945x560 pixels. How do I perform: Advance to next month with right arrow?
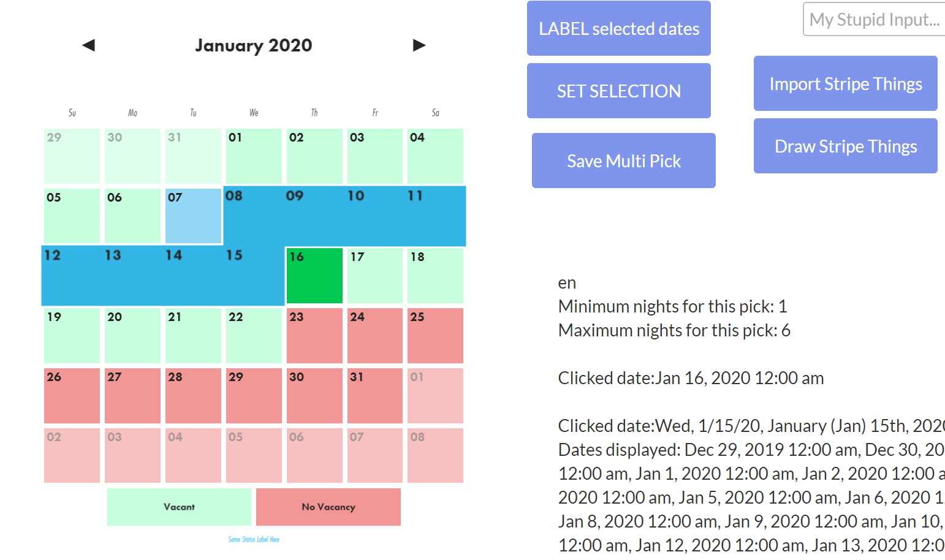419,45
